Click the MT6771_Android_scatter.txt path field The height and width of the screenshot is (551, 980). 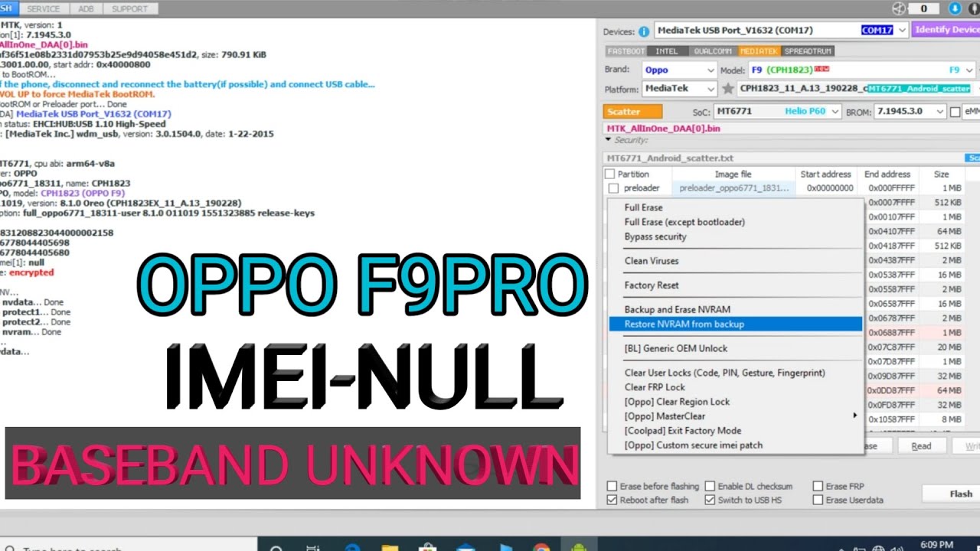pyautogui.click(x=785, y=158)
